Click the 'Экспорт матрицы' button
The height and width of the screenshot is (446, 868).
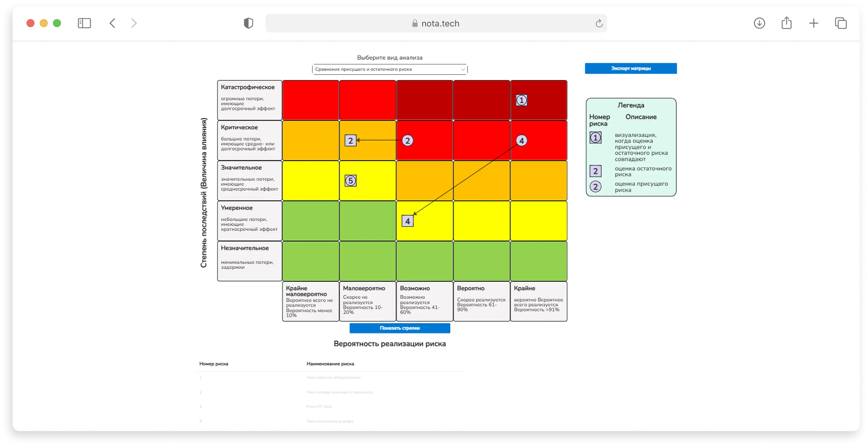point(631,69)
